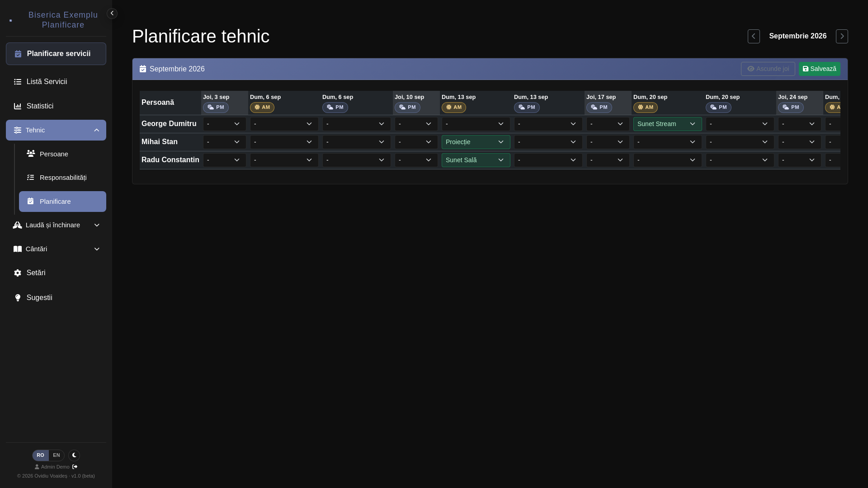The image size is (868, 488).
Task: Open Persoane under Tehnic
Action: click(62, 154)
